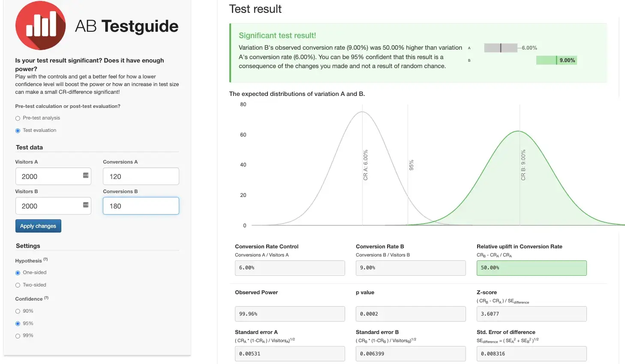This screenshot has height=364, width=625.
Task: Select the Pre-test analysis option
Action: 18,118
